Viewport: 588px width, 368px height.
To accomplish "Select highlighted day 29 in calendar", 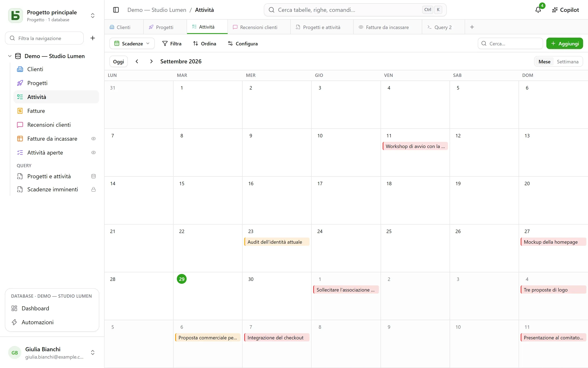I will tap(182, 279).
